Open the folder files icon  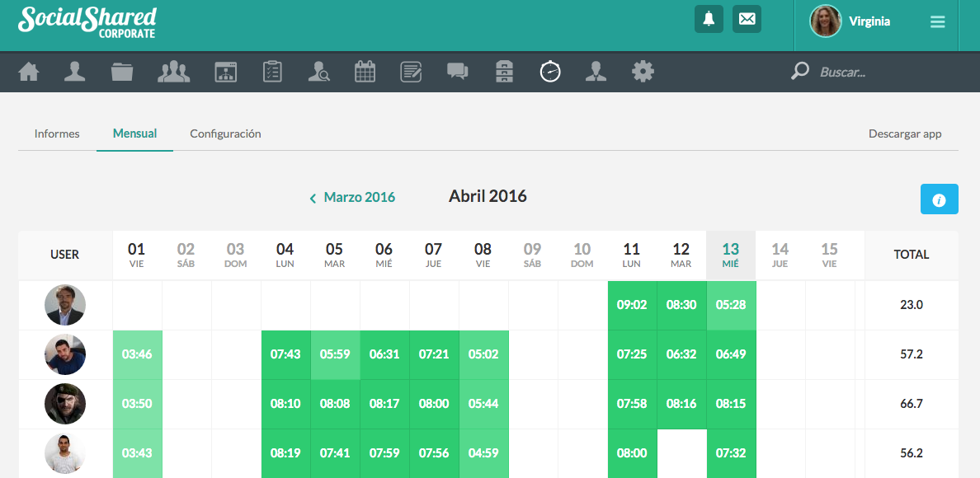122,73
